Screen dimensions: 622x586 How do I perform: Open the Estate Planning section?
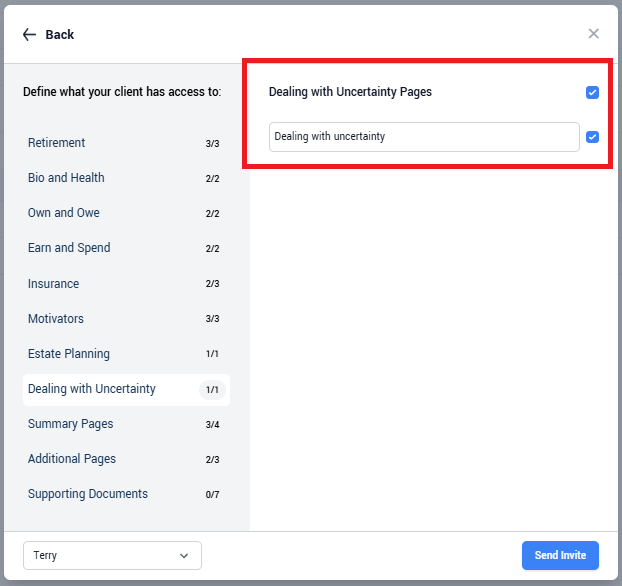coord(126,354)
